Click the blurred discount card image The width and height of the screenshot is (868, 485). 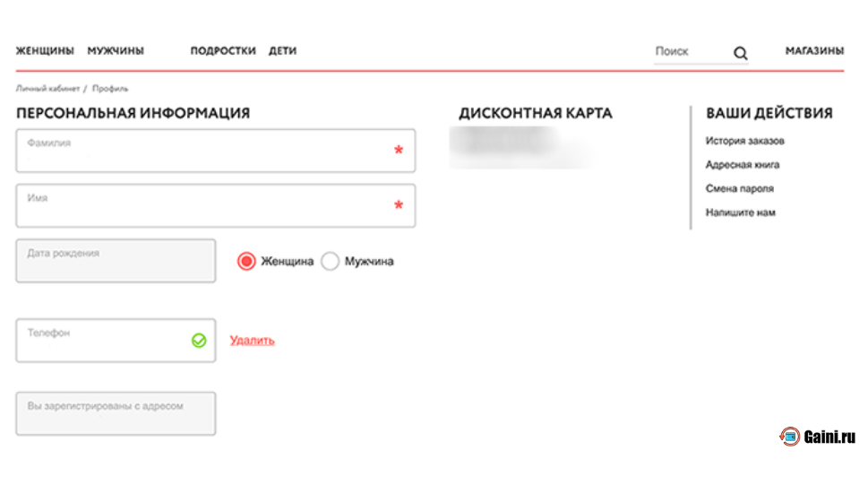coord(522,147)
